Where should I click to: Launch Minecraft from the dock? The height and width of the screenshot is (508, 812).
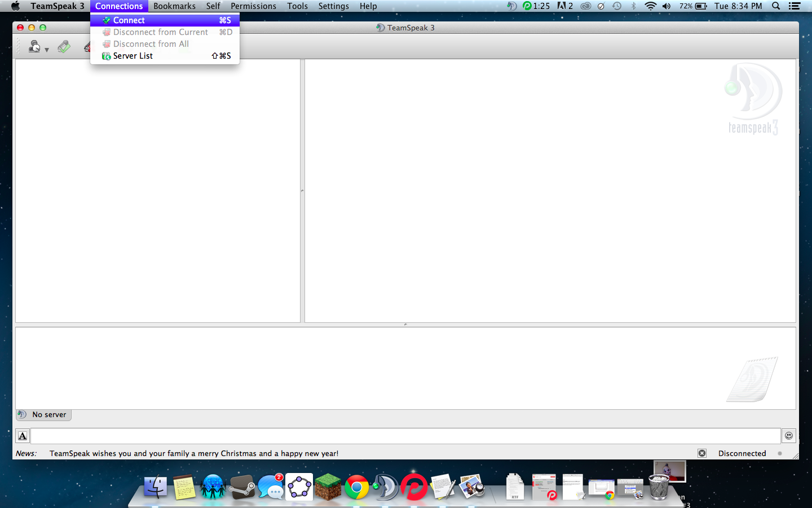pos(328,487)
